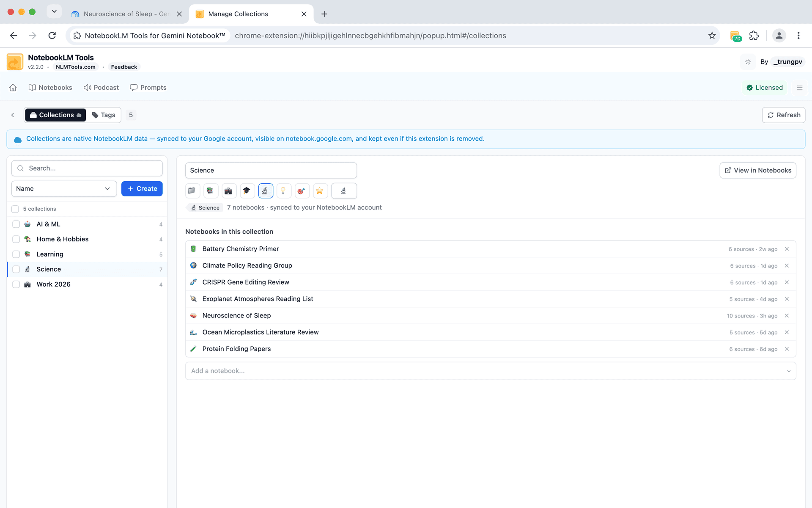Click the Licensed status badge
The height and width of the screenshot is (508, 812).
point(765,88)
